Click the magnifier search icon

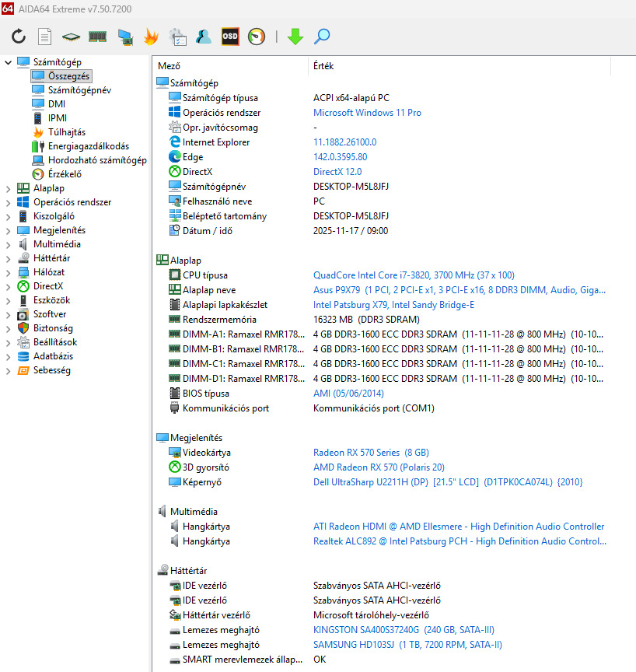click(322, 37)
